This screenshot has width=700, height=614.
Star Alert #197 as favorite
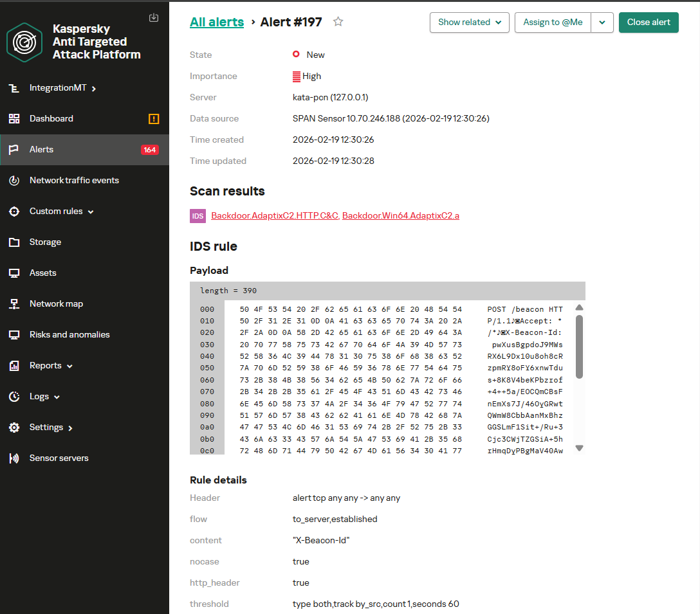338,22
